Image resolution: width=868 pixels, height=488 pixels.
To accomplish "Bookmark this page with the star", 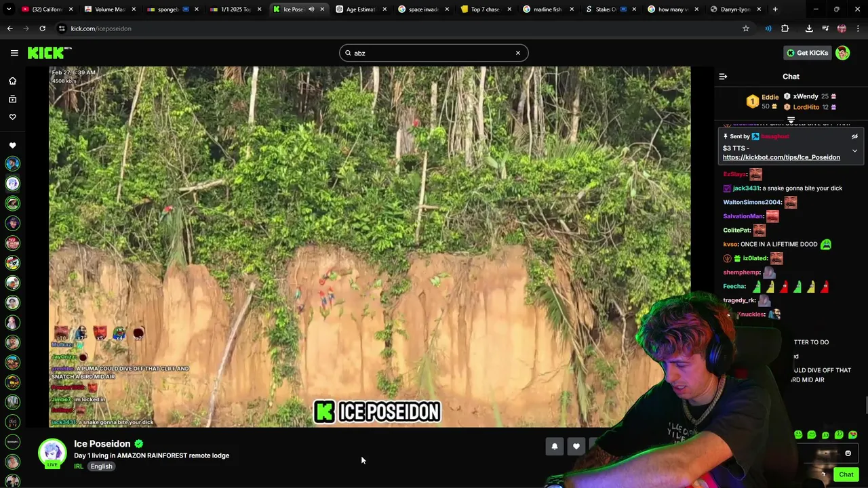I will 745,28.
